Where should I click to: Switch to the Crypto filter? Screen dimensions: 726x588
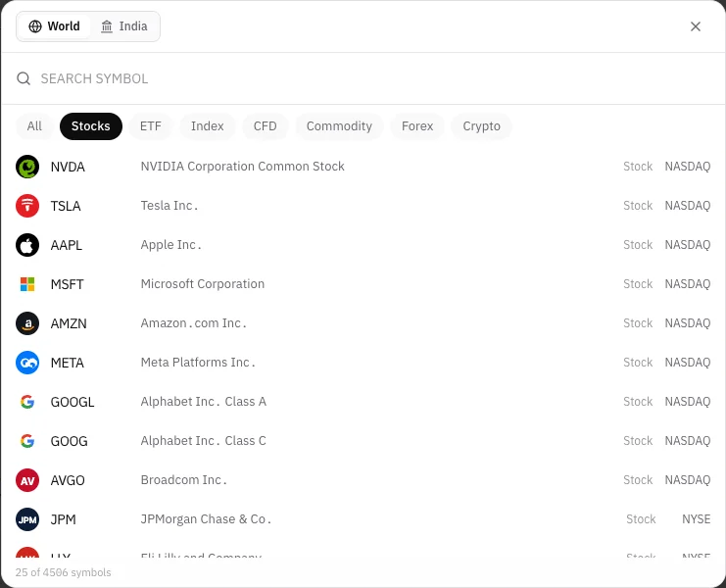coord(481,126)
